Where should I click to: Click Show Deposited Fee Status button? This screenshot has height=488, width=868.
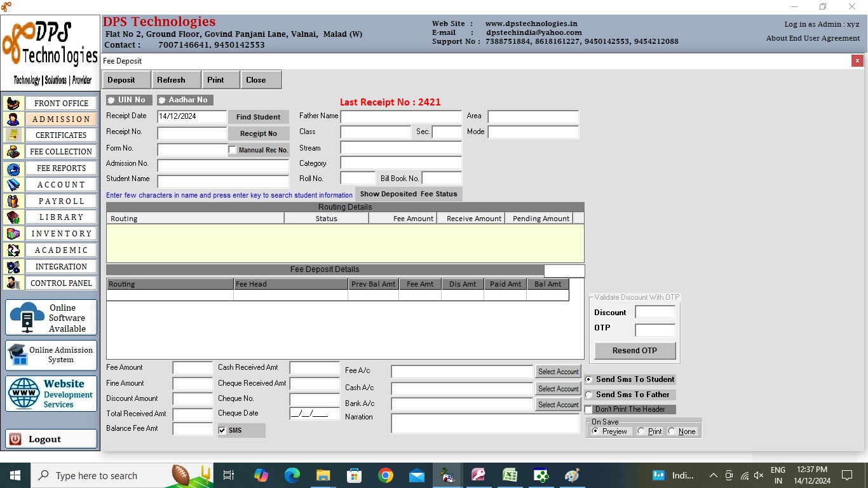[409, 194]
